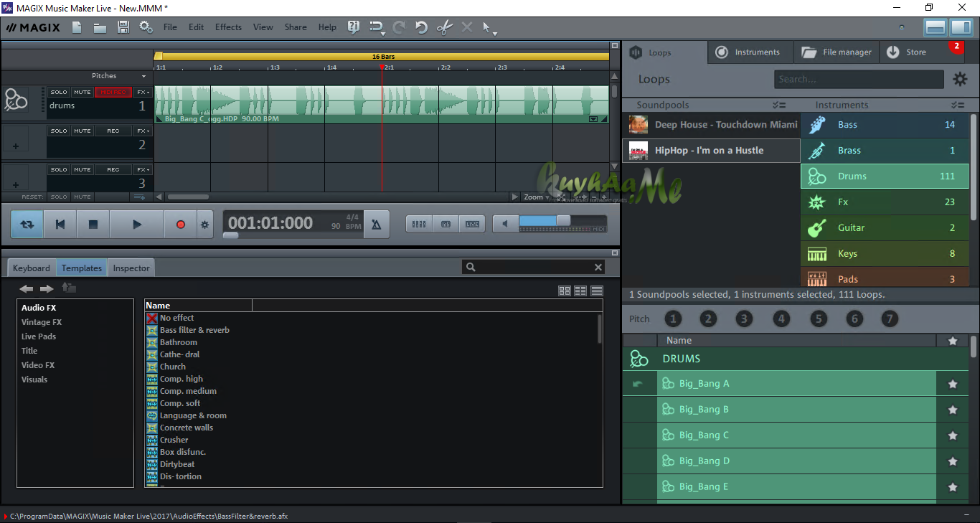
Task: Save project using the floppy disk icon
Action: pyautogui.click(x=123, y=27)
